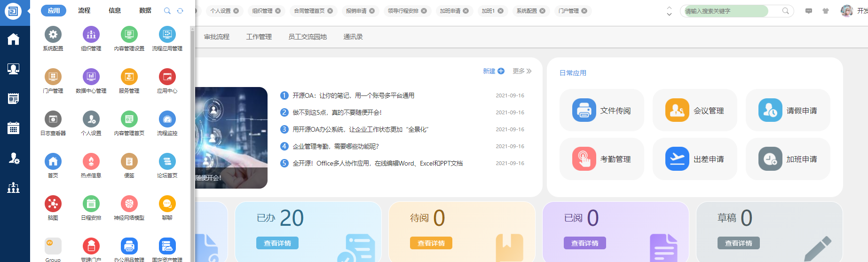Switch to the 数据 tab
This screenshot has height=262, width=868.
tap(145, 10)
